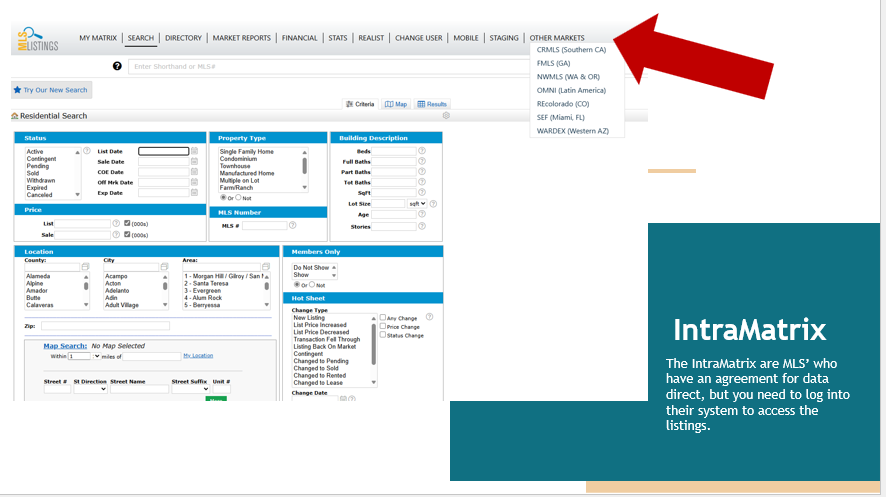Click Members Only list down arrow
The image size is (886, 497).
(x=334, y=276)
